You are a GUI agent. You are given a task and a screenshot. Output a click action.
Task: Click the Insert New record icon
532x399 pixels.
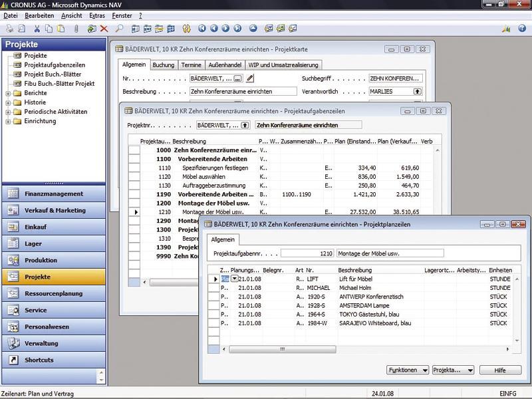(92, 29)
